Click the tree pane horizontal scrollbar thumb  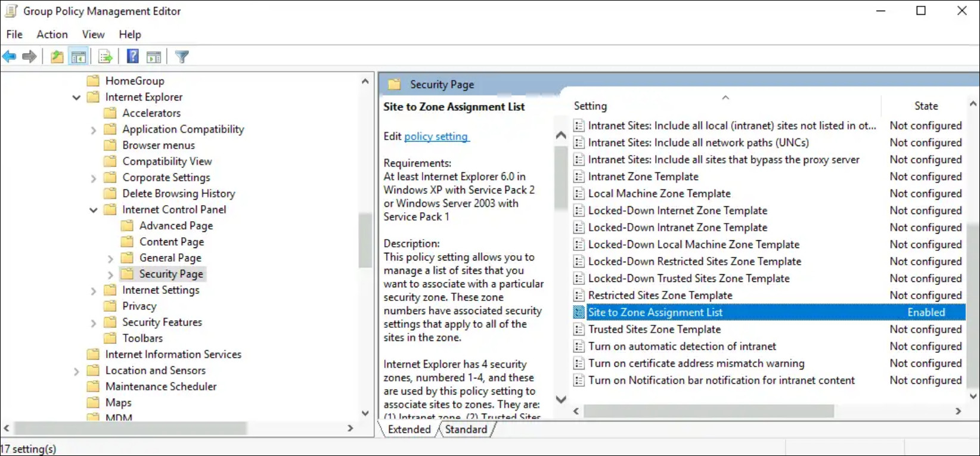click(x=131, y=428)
